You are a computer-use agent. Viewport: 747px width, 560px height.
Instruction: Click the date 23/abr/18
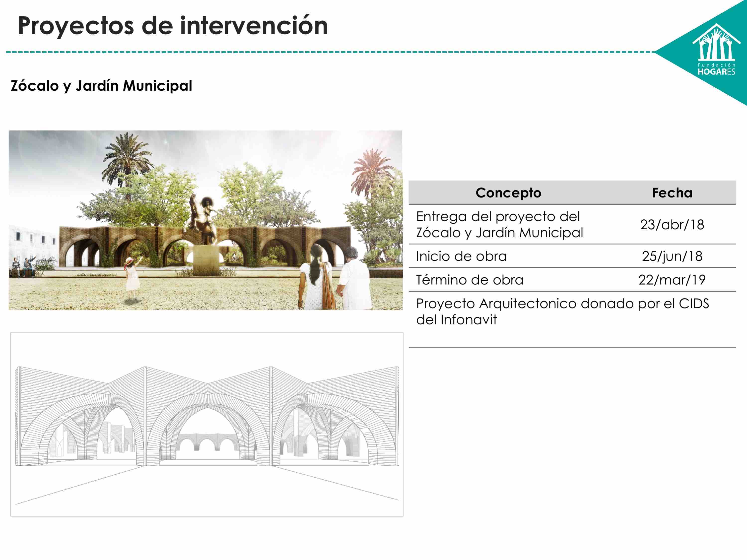672,225
